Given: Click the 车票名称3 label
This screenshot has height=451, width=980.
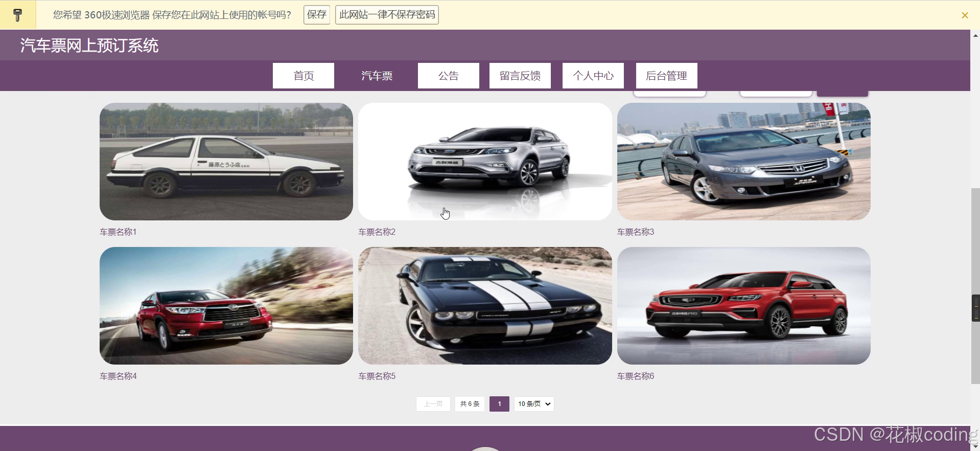Looking at the screenshot, I should click(636, 232).
